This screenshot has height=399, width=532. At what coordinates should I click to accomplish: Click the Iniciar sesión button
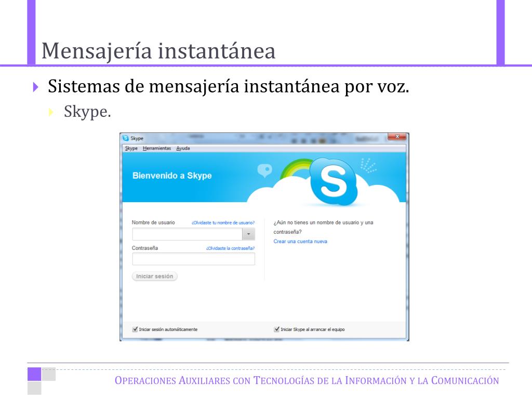point(155,276)
